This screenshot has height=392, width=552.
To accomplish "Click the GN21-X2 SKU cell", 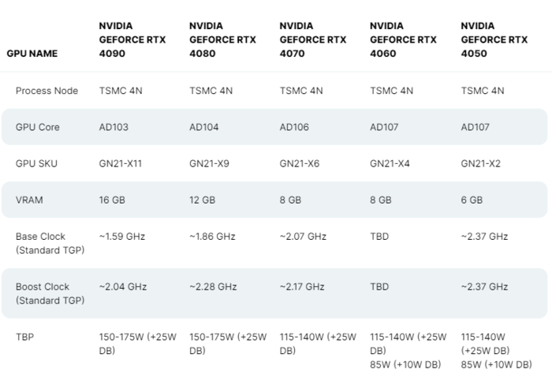I will click(480, 164).
